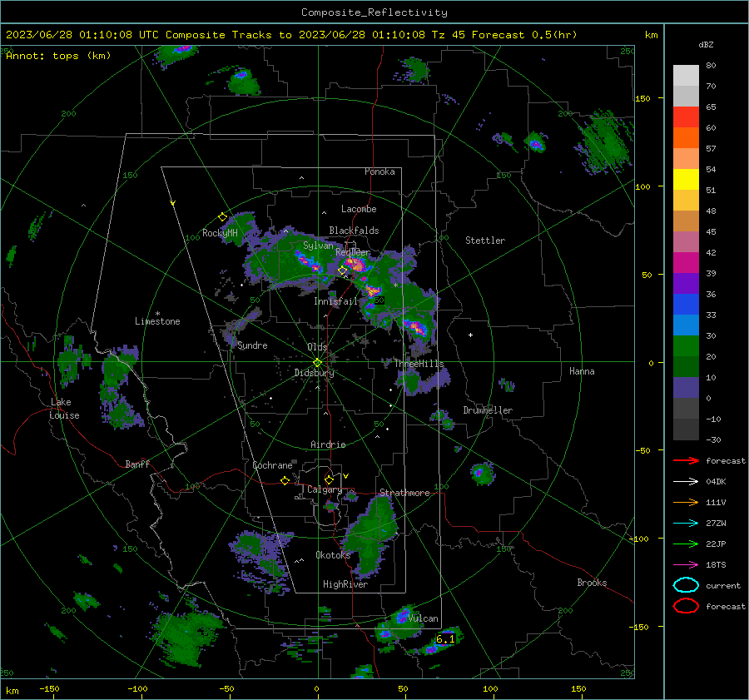Click the magenta 18TS track arrow
Image resolution: width=749 pixels, height=700 pixels.
[686, 565]
